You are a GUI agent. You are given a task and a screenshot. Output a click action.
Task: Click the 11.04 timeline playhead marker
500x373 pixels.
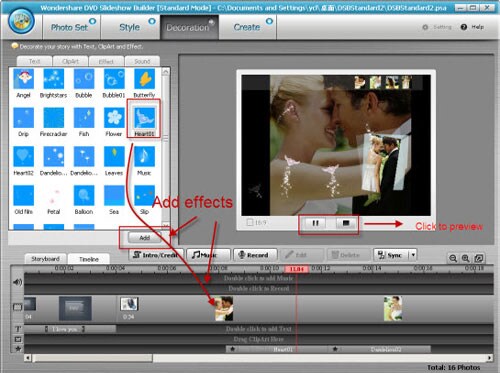[x=297, y=269]
